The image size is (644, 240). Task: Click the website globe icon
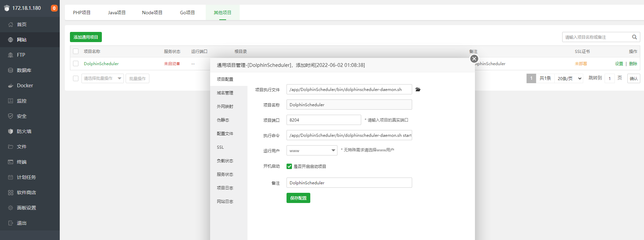[x=11, y=40]
